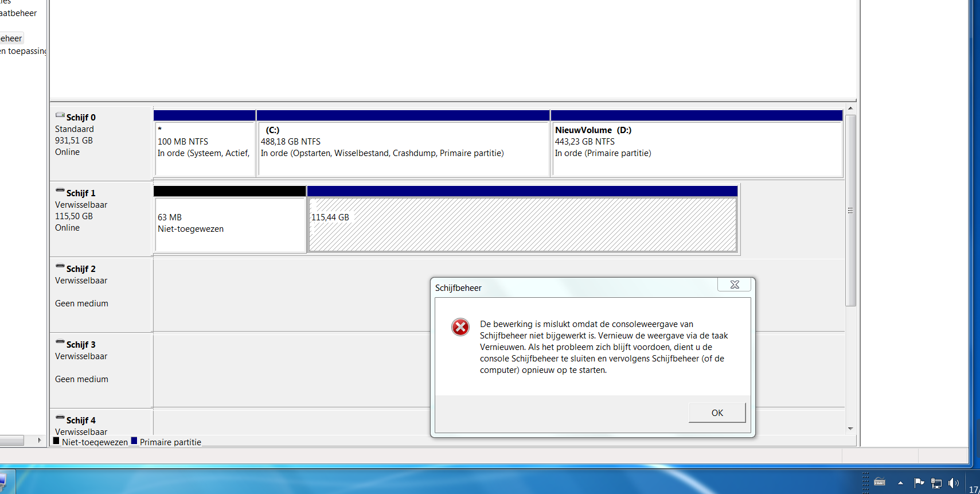Click the disk list scroll up arrow

[x=850, y=108]
